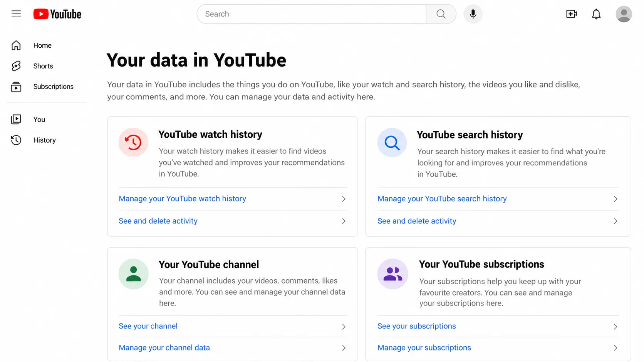This screenshot has height=362, width=644.
Task: Start voice search with microphone
Action: (x=473, y=14)
